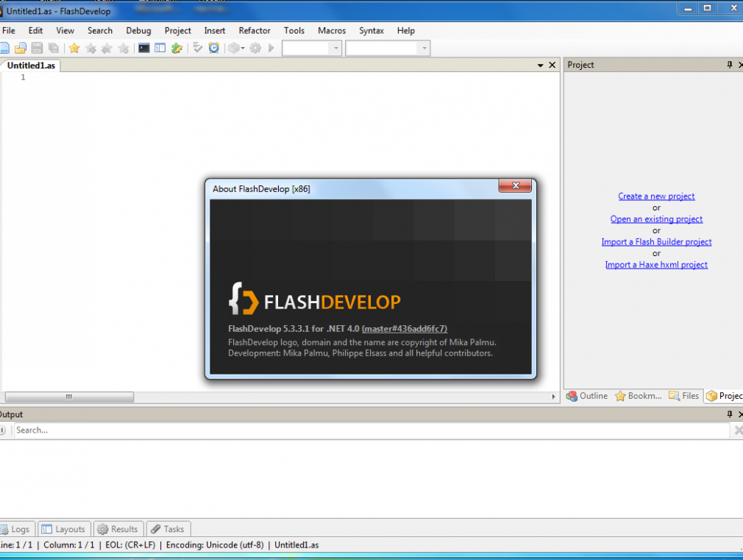The height and width of the screenshot is (560, 743).
Task: Open the View menu
Action: click(65, 30)
